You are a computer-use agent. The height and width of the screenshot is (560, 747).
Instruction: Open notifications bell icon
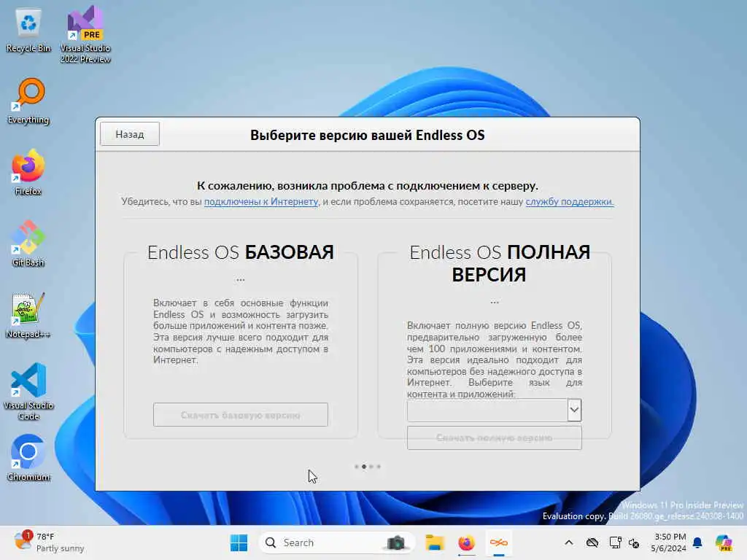coord(697,542)
